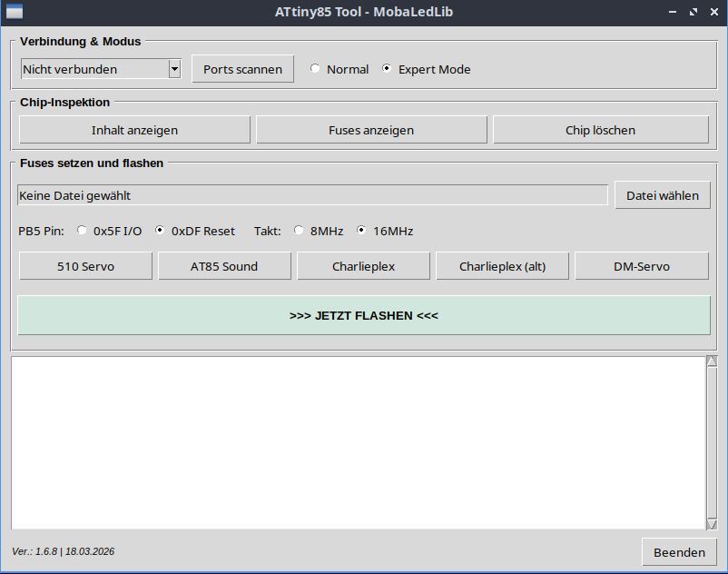Select 0xDF Reset fuse option
This screenshot has width=728, height=574.
[x=161, y=231]
